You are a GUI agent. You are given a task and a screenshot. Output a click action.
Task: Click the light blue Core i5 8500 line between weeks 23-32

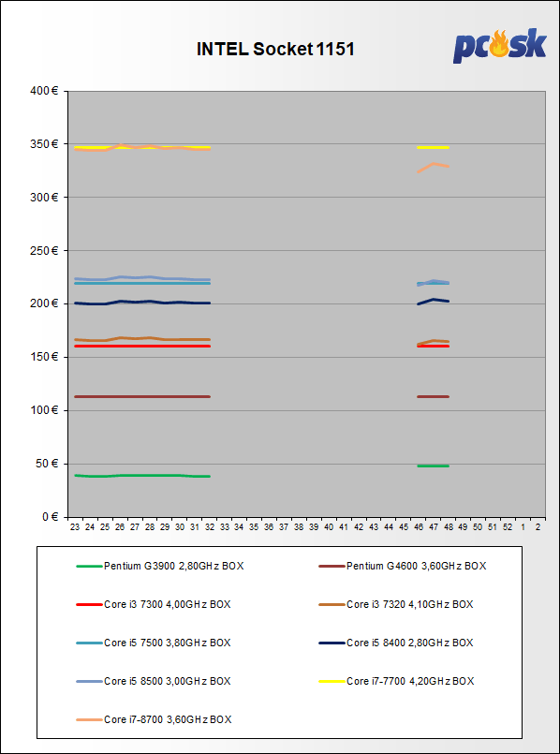[x=142, y=278]
